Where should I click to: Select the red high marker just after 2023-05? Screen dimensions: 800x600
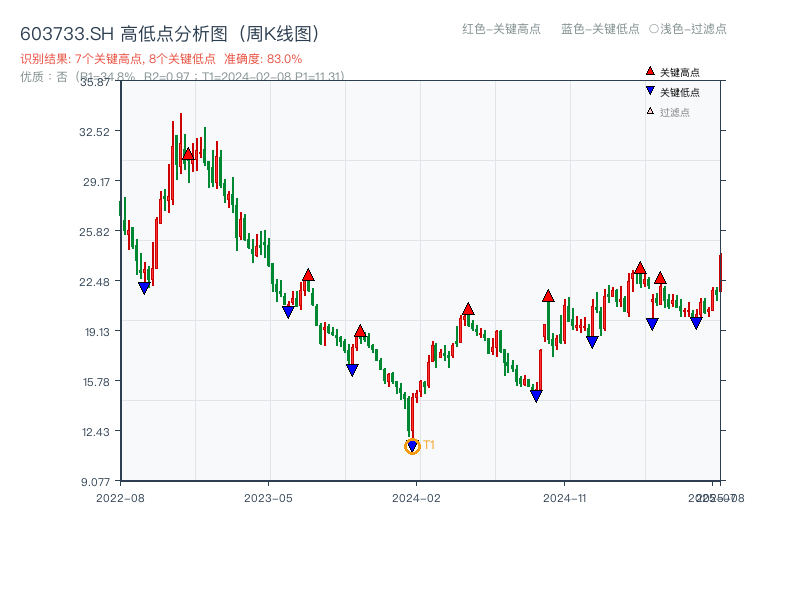(x=308, y=275)
